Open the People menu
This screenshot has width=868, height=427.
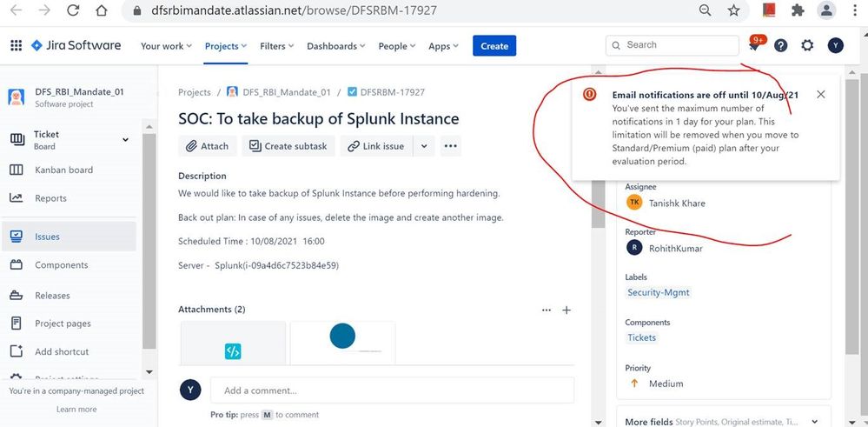click(396, 46)
